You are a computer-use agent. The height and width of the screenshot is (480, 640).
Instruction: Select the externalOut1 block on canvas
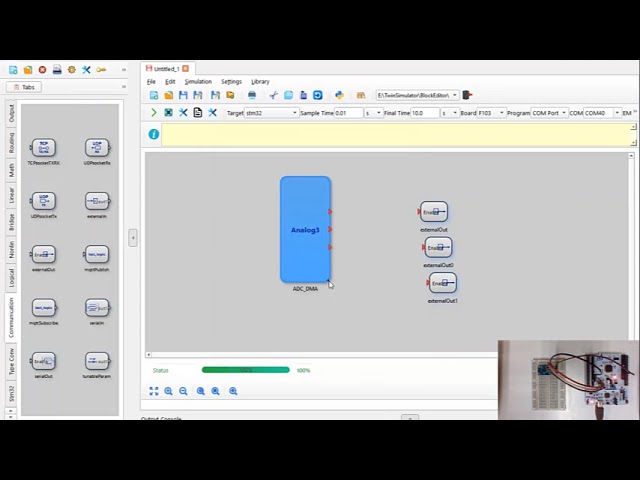point(442,283)
